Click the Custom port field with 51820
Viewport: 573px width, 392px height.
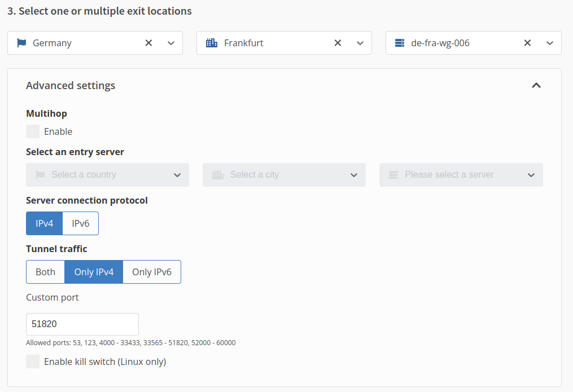82,324
